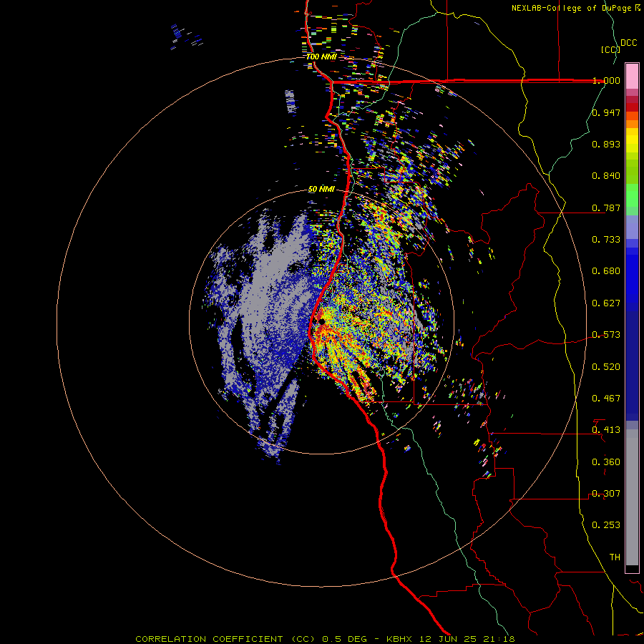Pick the pink swatch at the top of the color bar
Viewport: 644px width, 644px height.
pyautogui.click(x=632, y=77)
